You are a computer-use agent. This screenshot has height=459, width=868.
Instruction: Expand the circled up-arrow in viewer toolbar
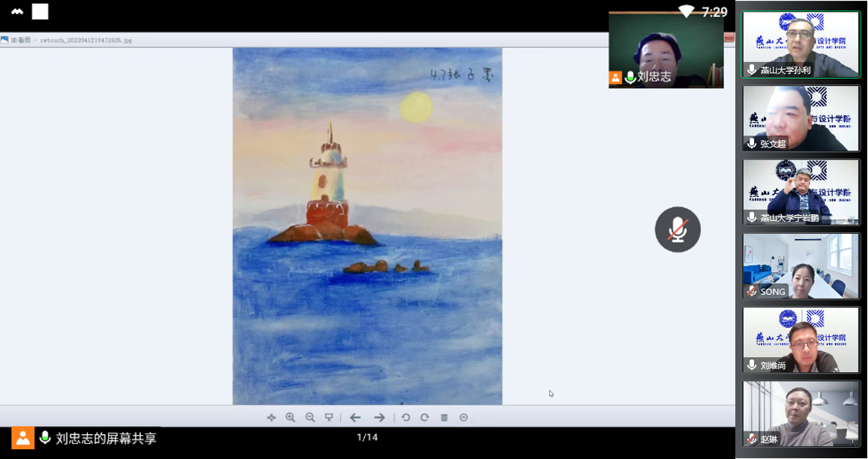[463, 418]
